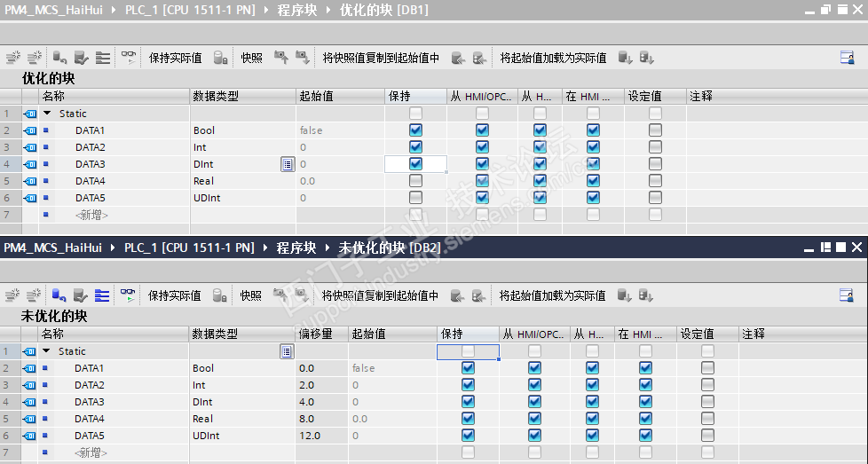Click the reset start values icon in DB1 toolbar
Screen dimensions: 868x464
(59, 57)
